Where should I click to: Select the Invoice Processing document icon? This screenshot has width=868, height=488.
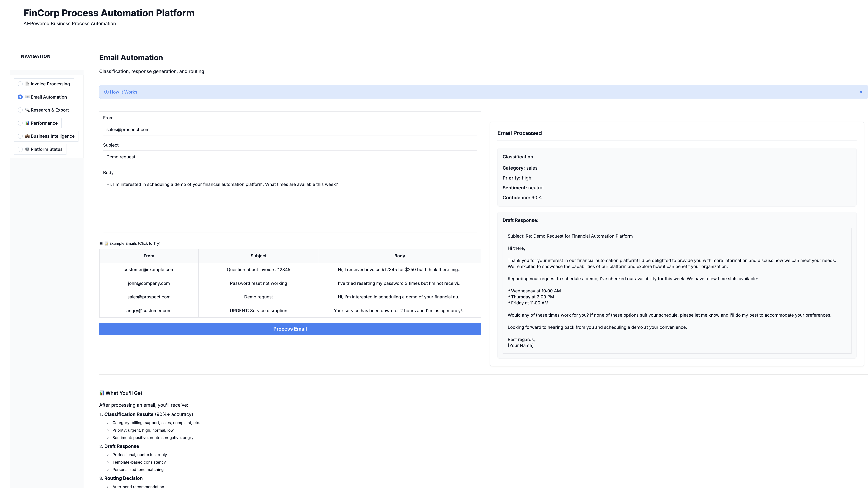coord(27,84)
